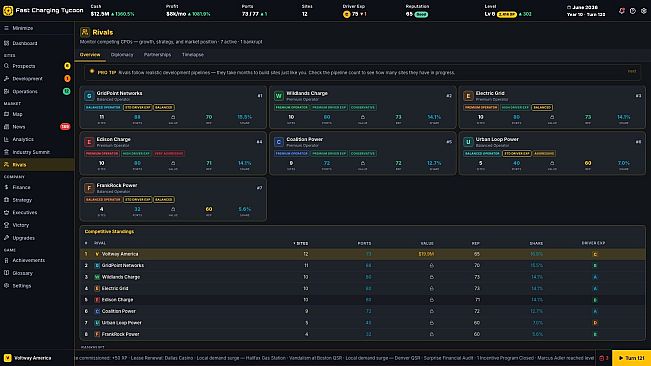Screen dimensions: 651x366
Task: Sort standings by Sites column header
Action: coord(301,243)
